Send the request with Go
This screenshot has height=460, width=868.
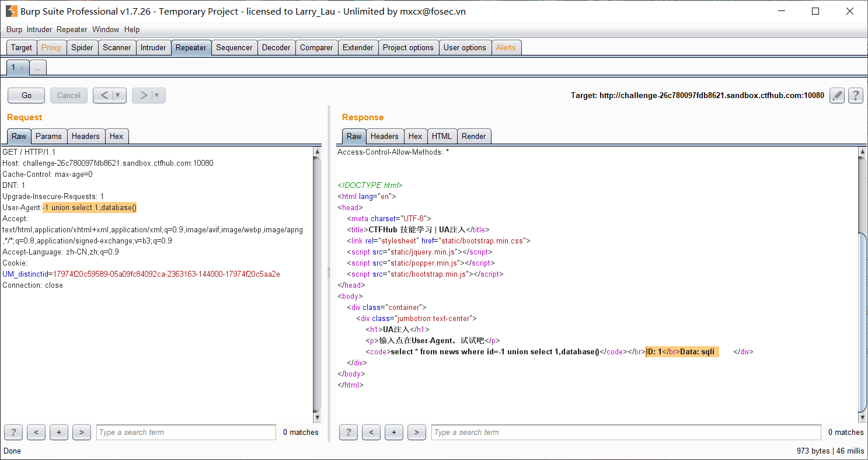click(27, 96)
